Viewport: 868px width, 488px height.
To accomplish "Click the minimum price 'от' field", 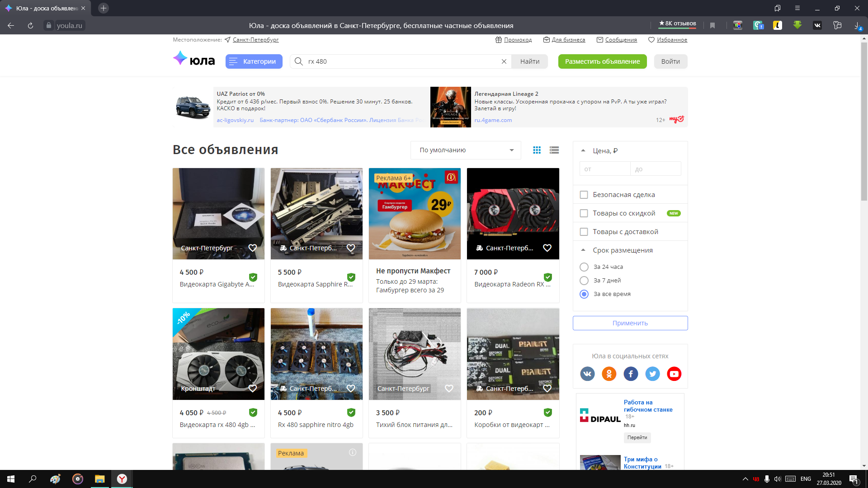I will tap(604, 169).
